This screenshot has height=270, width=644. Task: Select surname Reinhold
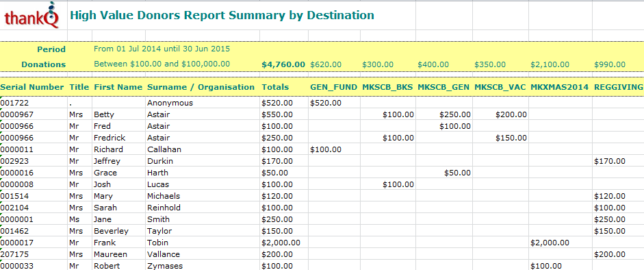tap(164, 208)
